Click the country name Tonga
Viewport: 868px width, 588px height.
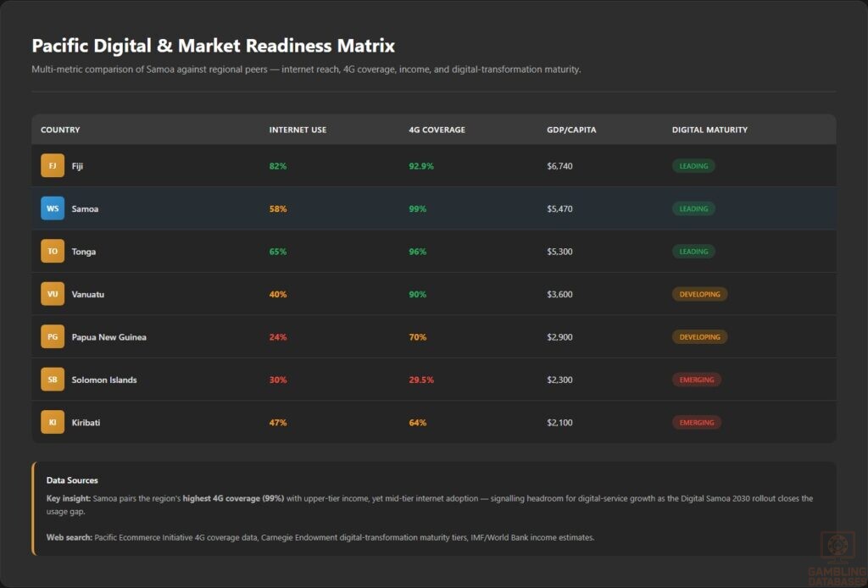(x=84, y=252)
